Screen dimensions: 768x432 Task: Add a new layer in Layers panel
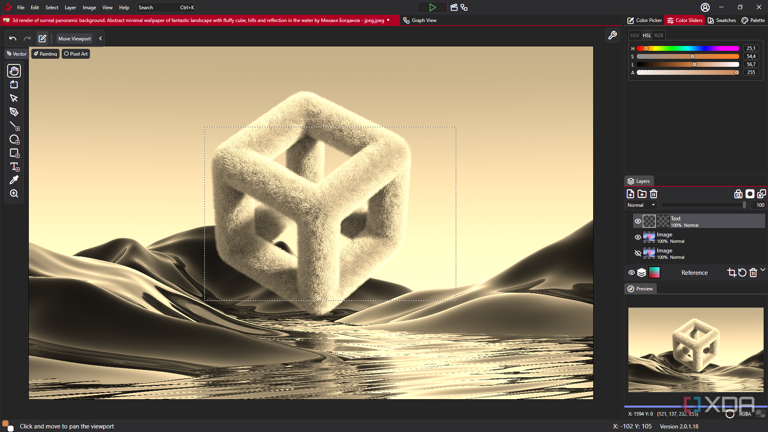tap(630, 194)
